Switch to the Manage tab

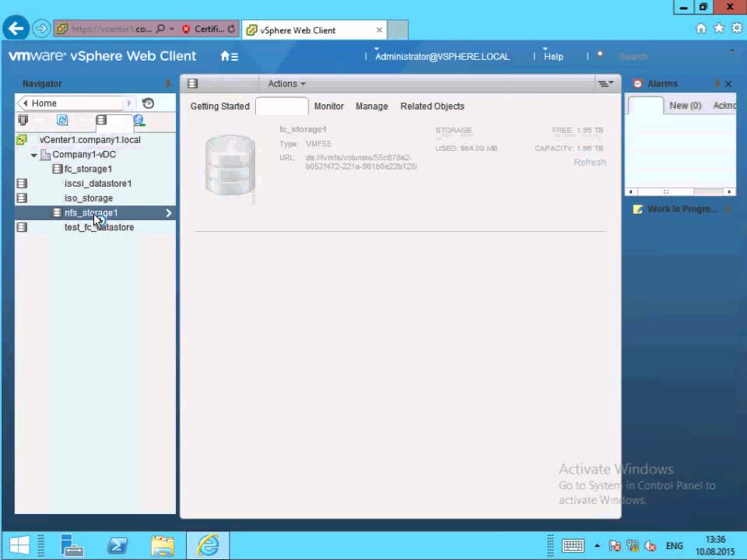point(372,107)
